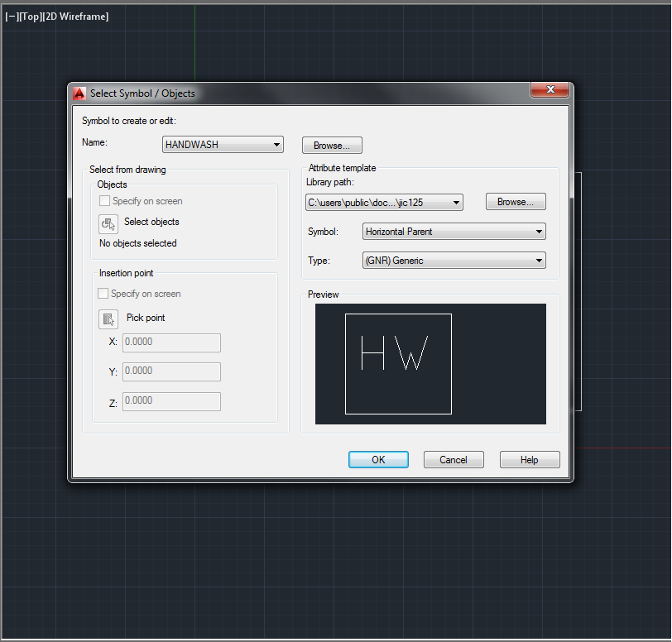672x642 pixels.
Task: Open the [Top] view controls menu
Action: [30, 17]
